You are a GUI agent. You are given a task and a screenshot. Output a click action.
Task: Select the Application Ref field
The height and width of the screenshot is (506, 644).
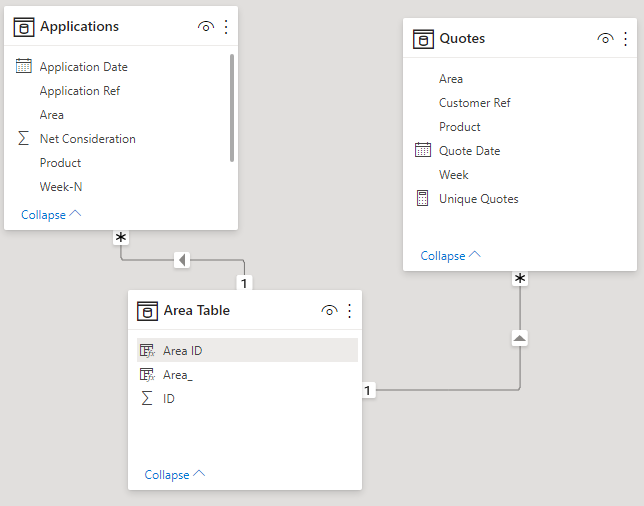coord(80,90)
